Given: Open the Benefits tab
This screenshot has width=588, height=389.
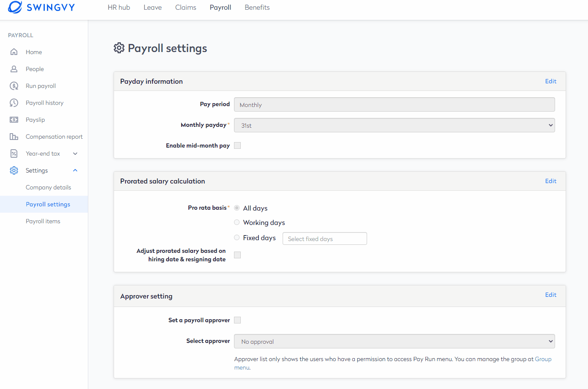Looking at the screenshot, I should pyautogui.click(x=257, y=7).
